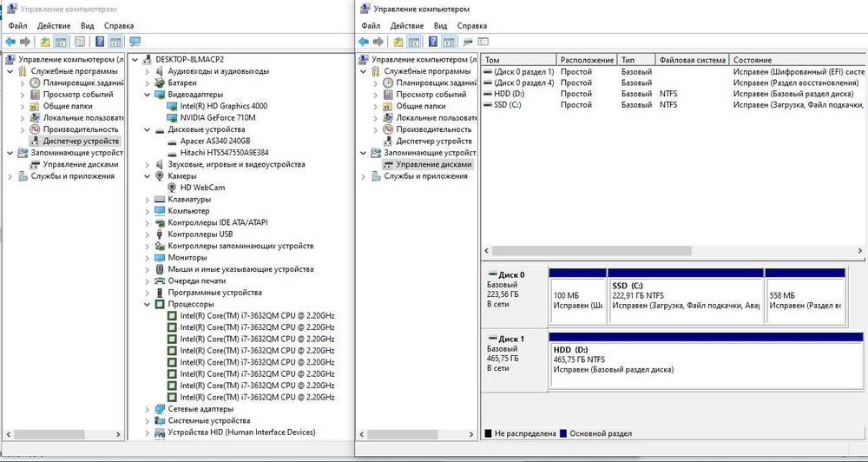Expand Контроллеры USB category
The image size is (868, 462).
148,234
